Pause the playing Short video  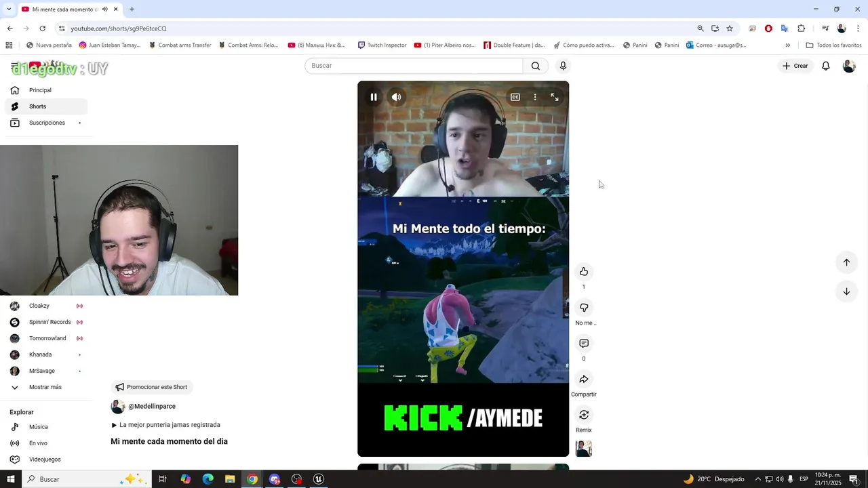374,97
